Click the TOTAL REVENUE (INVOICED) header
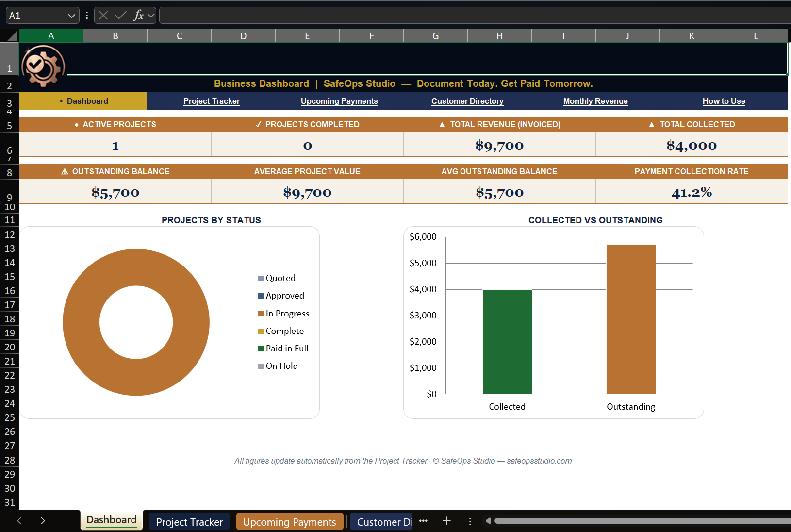This screenshot has height=532, width=791. [499, 124]
